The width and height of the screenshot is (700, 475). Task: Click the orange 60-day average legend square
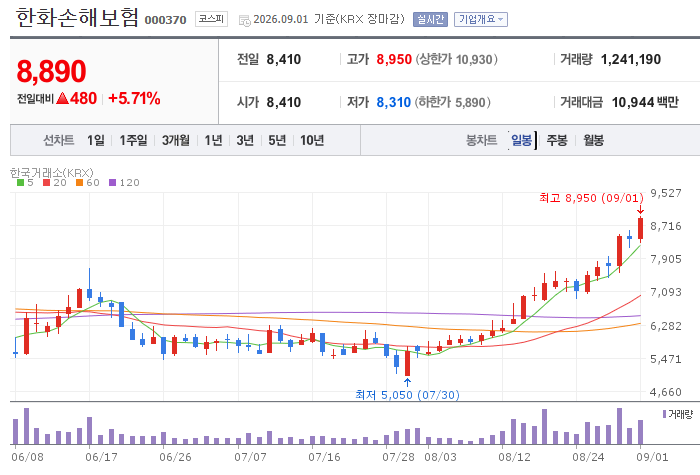click(x=79, y=183)
